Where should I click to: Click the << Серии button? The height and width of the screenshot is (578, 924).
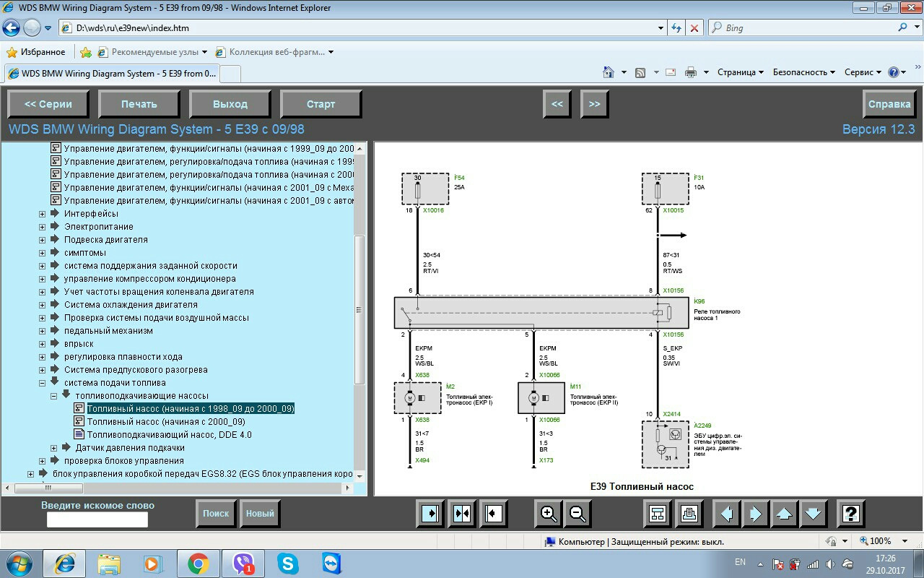click(48, 104)
